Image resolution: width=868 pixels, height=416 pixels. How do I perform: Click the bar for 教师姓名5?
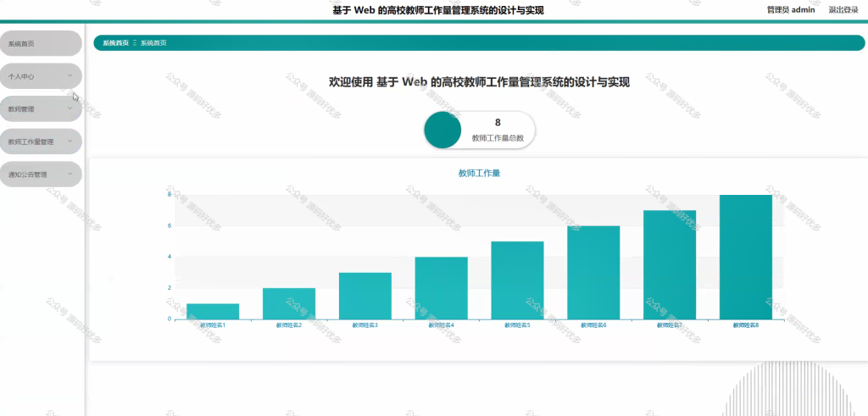coord(518,280)
